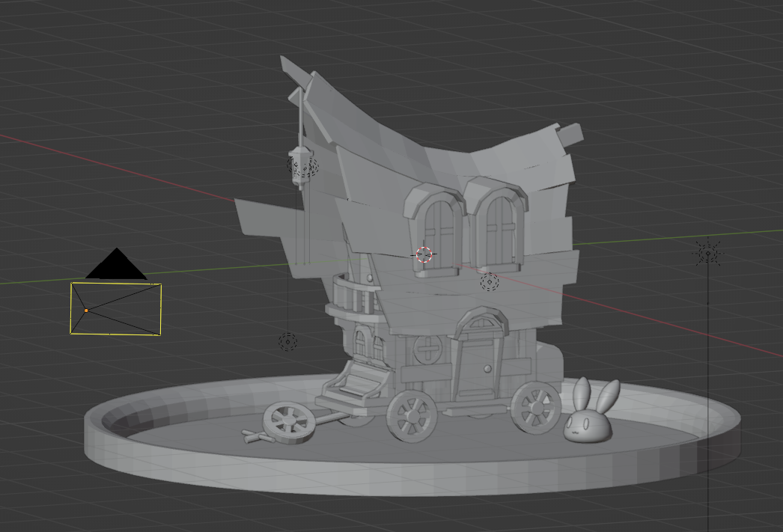The height and width of the screenshot is (532, 783).
Task: Click the black camera up-direction triangle
Action: (x=116, y=263)
